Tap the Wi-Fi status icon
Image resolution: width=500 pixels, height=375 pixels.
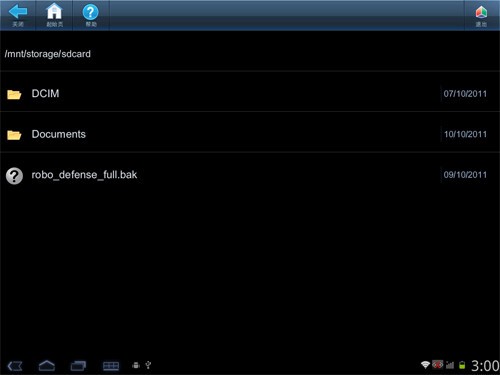(425, 365)
